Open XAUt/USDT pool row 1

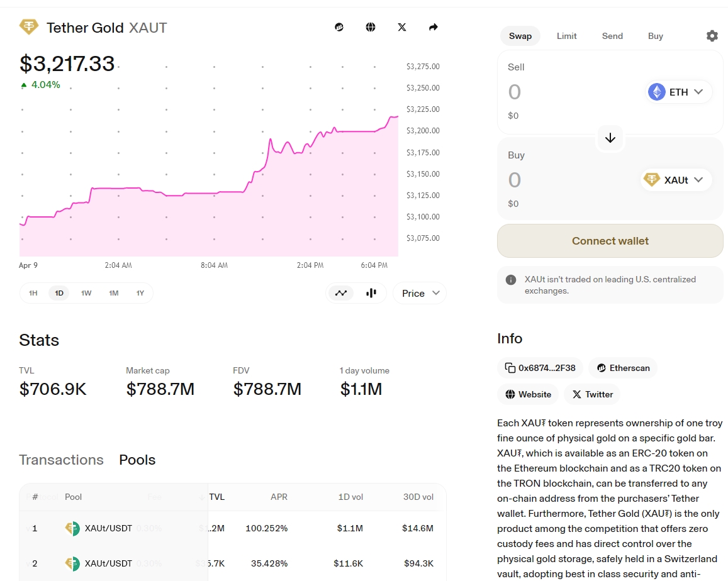click(x=232, y=528)
